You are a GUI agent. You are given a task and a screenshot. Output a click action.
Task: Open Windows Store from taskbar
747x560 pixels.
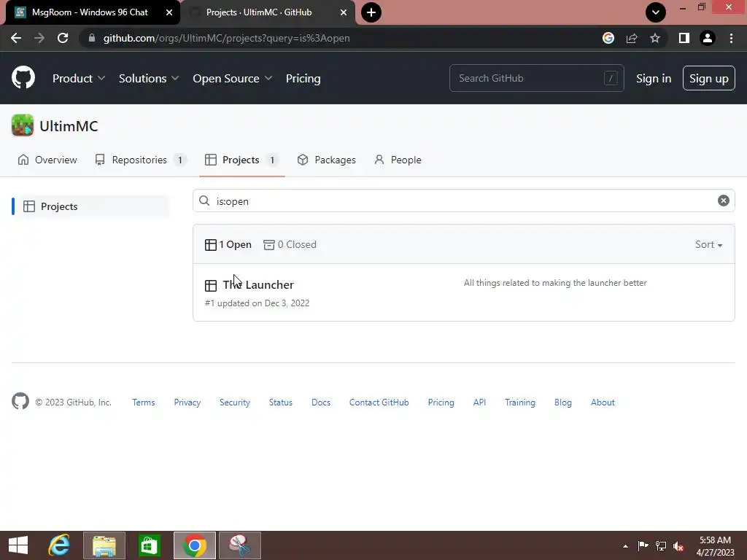pos(149,545)
